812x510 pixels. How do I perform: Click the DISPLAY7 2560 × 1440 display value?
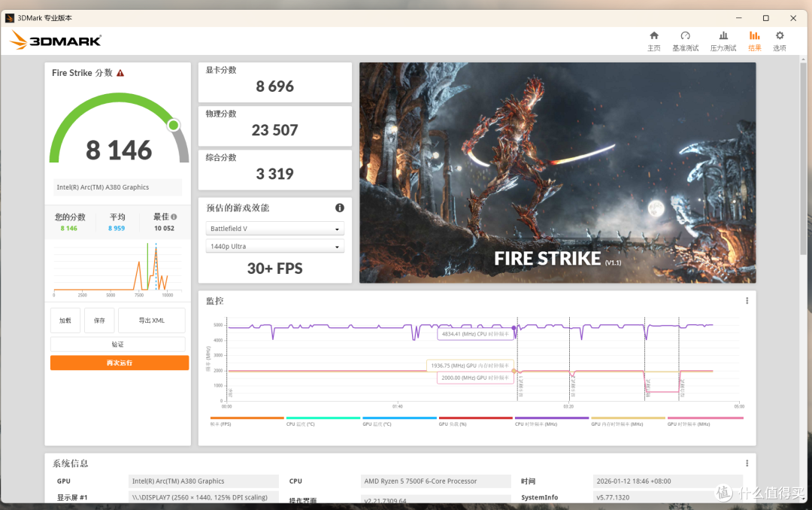pos(204,497)
